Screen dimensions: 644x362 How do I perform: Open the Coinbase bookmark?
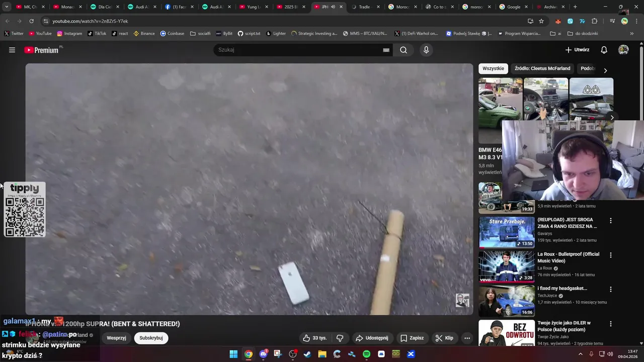(172, 34)
